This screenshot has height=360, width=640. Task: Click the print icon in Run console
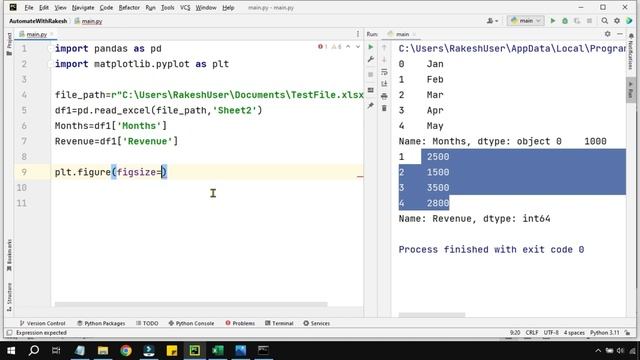384,96
